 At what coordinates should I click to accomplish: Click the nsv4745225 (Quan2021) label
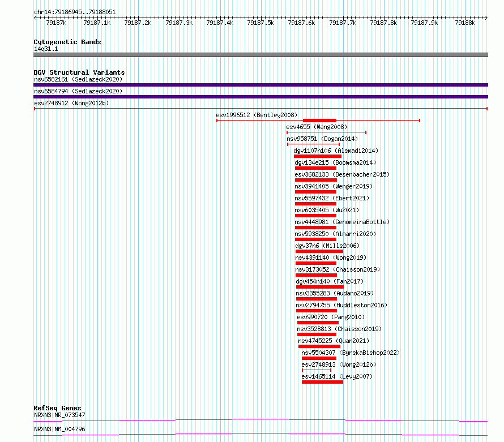[x=334, y=341]
